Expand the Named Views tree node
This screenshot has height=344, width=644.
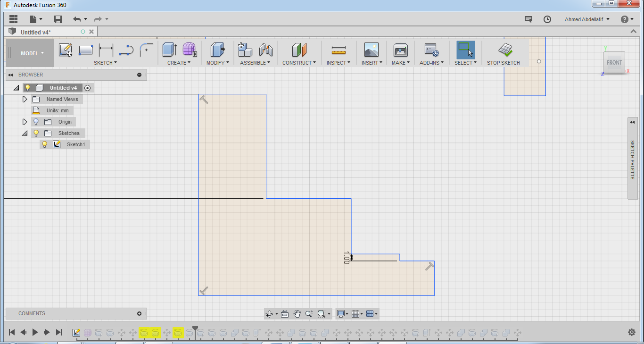[25, 99]
